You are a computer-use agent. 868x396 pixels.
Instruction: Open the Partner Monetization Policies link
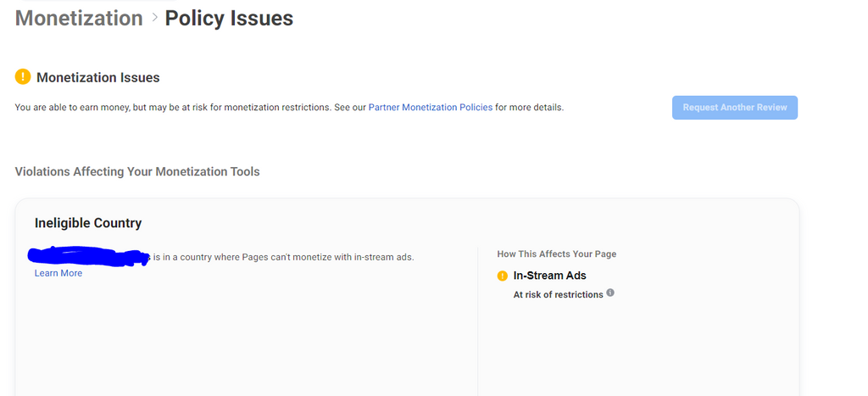(x=430, y=108)
